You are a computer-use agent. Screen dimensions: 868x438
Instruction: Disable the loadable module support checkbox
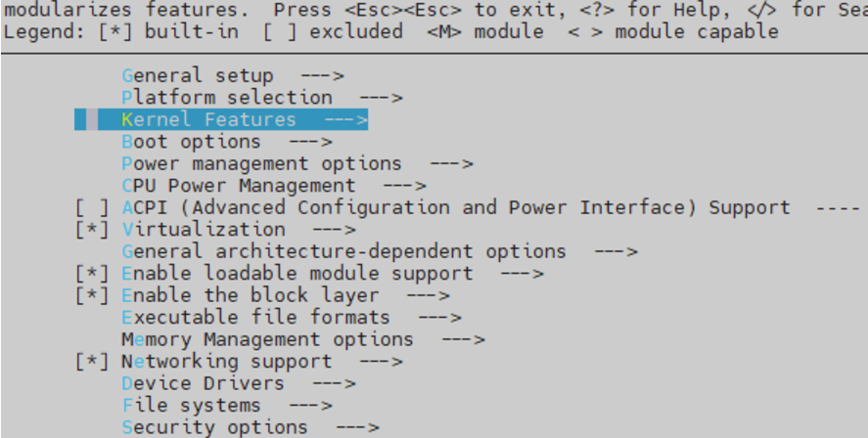click(x=92, y=274)
